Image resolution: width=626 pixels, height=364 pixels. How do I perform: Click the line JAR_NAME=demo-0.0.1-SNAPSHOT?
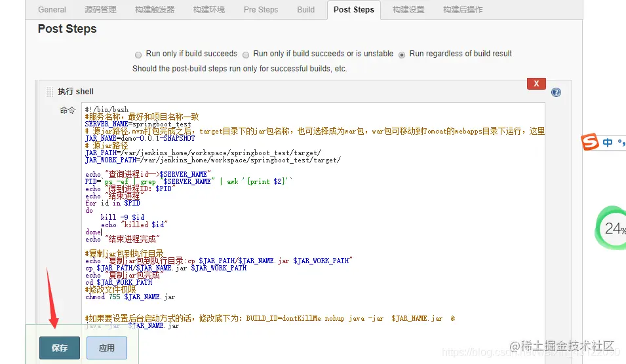click(x=140, y=138)
